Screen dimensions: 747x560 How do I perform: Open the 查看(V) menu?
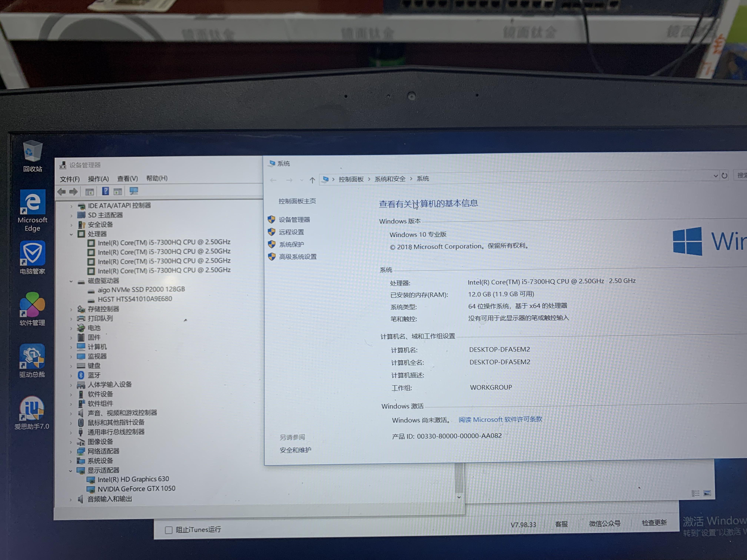point(127,178)
